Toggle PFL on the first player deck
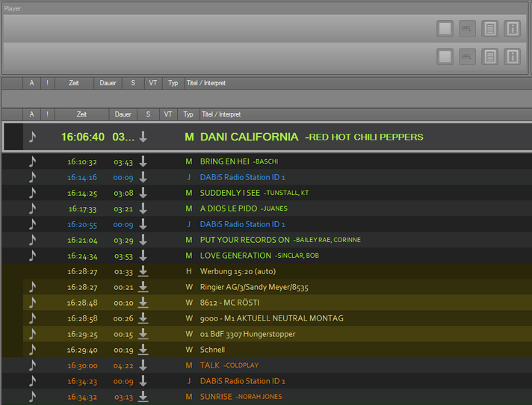This screenshot has height=405, width=532. click(x=467, y=29)
